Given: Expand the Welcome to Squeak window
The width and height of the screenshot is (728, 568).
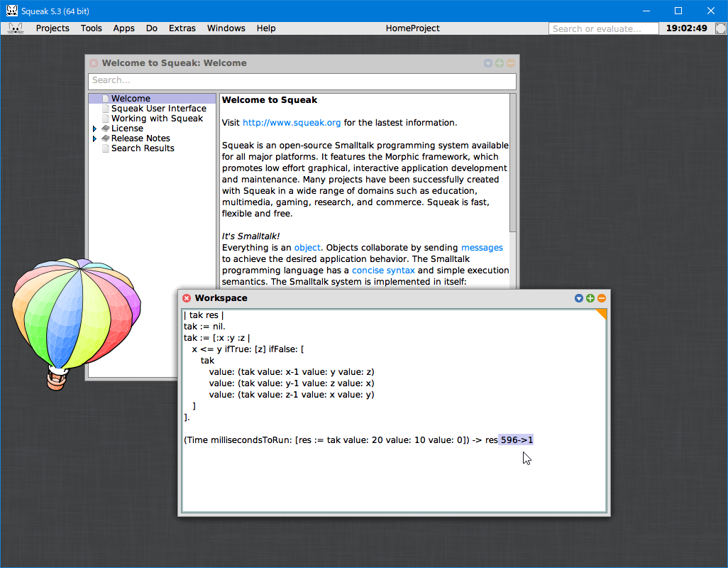Looking at the screenshot, I should point(500,63).
